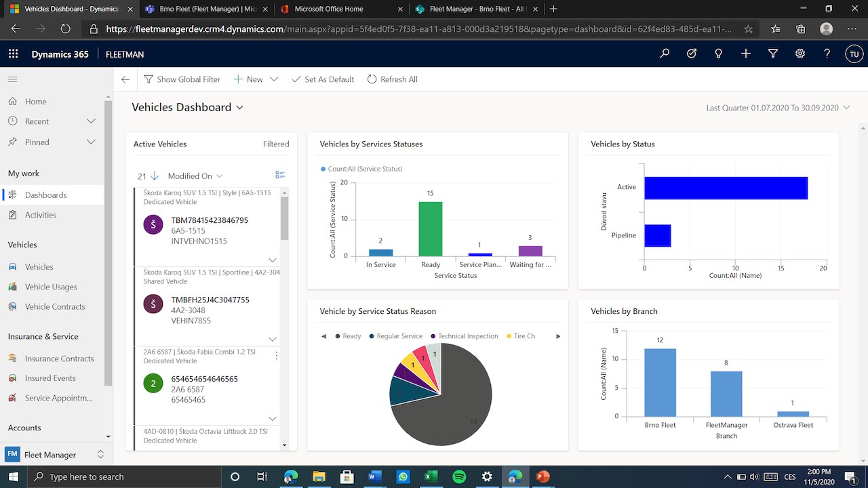Image resolution: width=868 pixels, height=488 pixels.
Task: Open Spotify from the taskbar
Action: [x=459, y=476]
